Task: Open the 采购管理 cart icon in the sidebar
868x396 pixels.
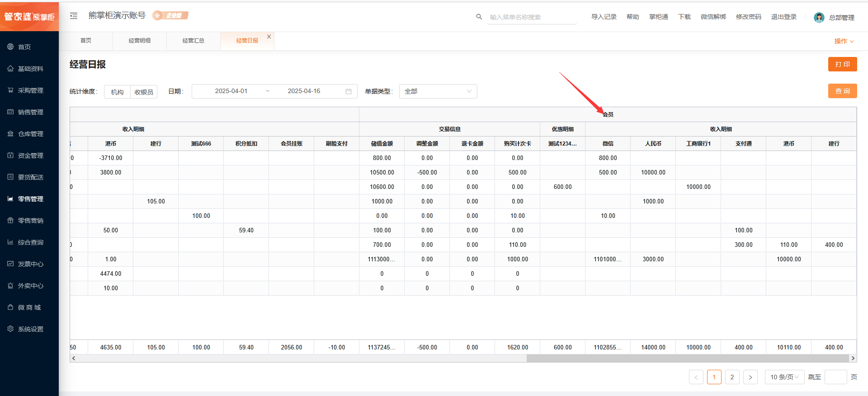Action: [10, 90]
